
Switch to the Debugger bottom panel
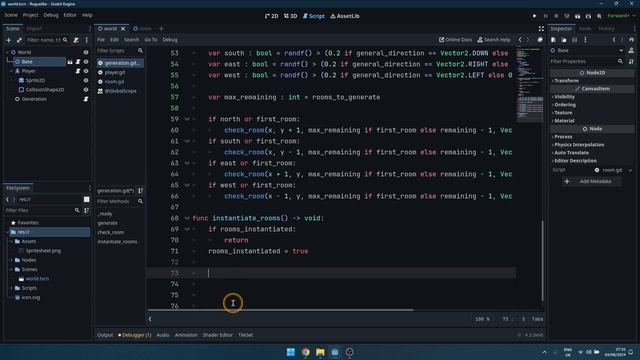point(135,335)
